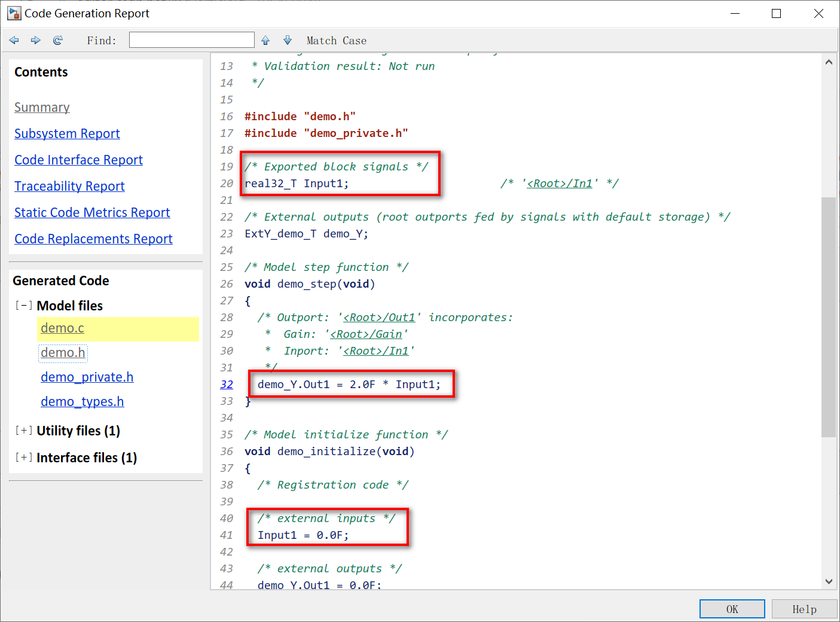This screenshot has width=840, height=622.
Task: Expand the Interface files group
Action: 24,458
